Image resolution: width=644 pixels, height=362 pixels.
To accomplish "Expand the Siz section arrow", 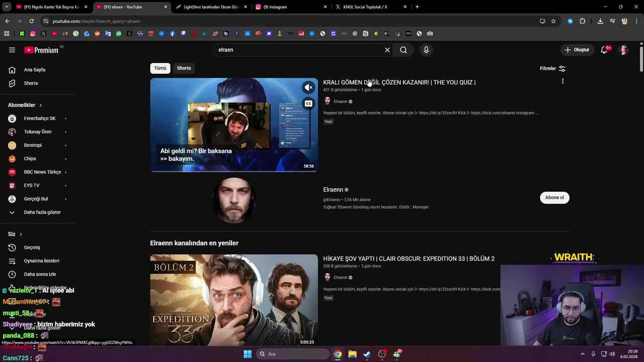I will (x=21, y=234).
